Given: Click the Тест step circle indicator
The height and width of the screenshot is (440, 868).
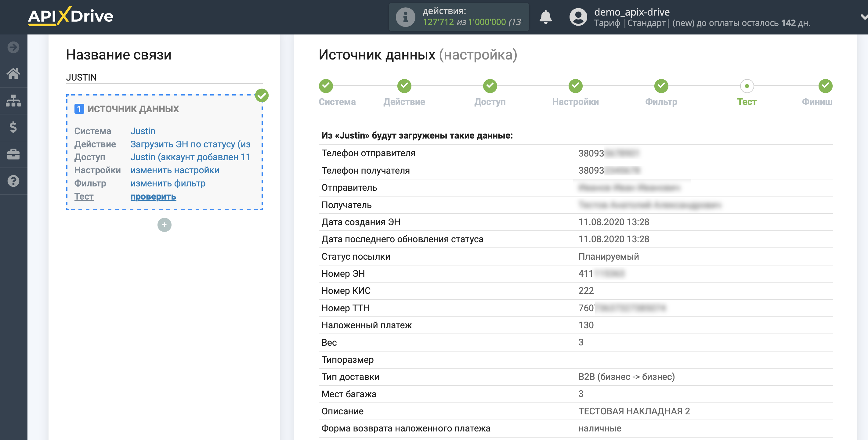Looking at the screenshot, I should coord(747,86).
